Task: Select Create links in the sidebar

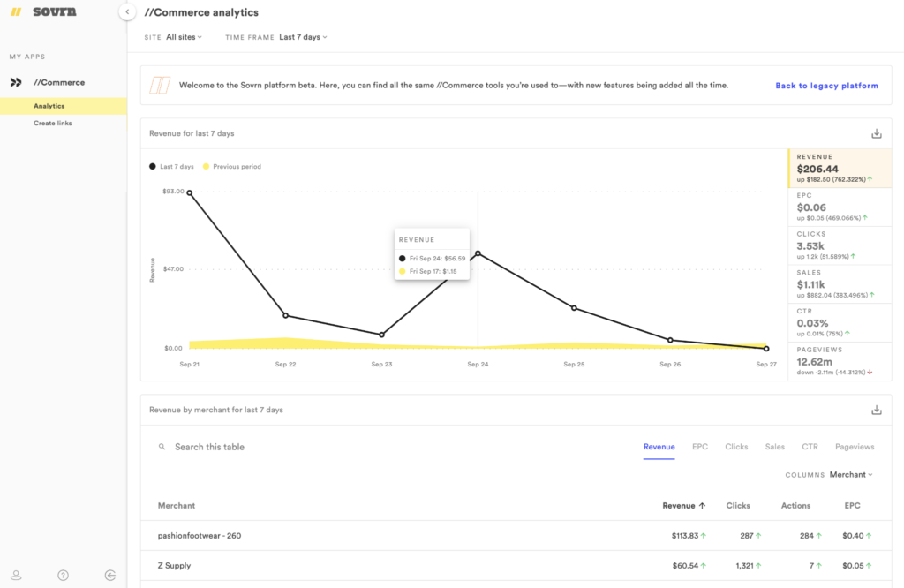Action: click(52, 123)
